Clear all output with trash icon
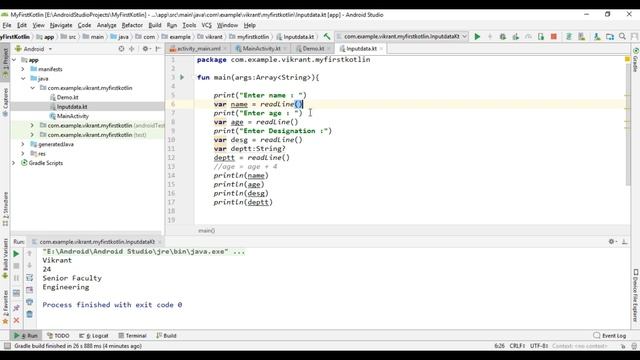The image size is (640, 360). tap(29, 314)
